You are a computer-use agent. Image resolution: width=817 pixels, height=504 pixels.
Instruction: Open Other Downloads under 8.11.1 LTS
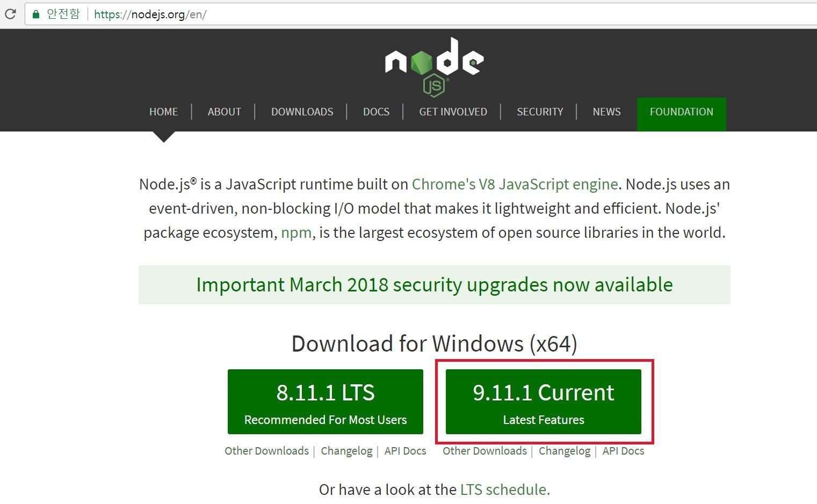click(266, 451)
